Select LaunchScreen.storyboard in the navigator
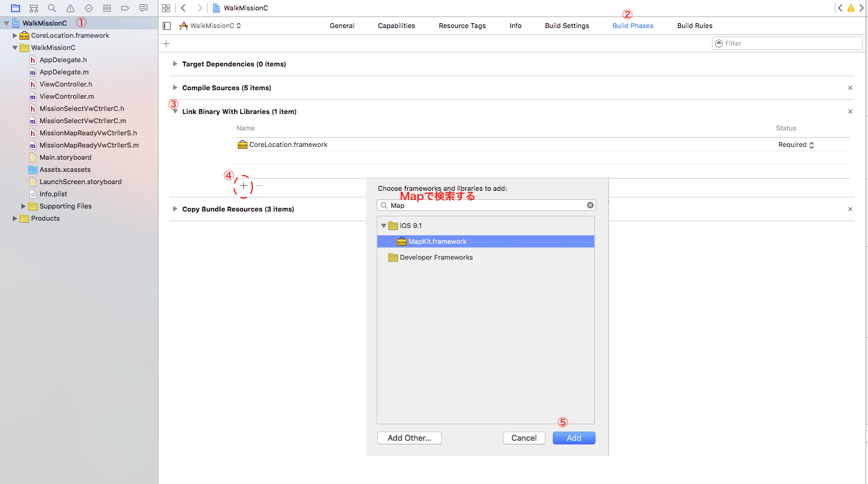The width and height of the screenshot is (868, 484). (x=79, y=182)
